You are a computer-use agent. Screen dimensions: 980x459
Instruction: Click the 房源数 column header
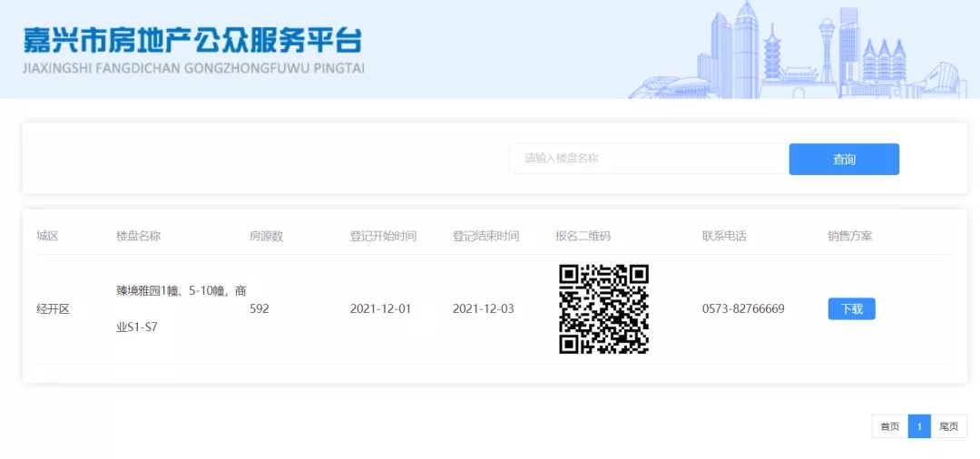(266, 236)
